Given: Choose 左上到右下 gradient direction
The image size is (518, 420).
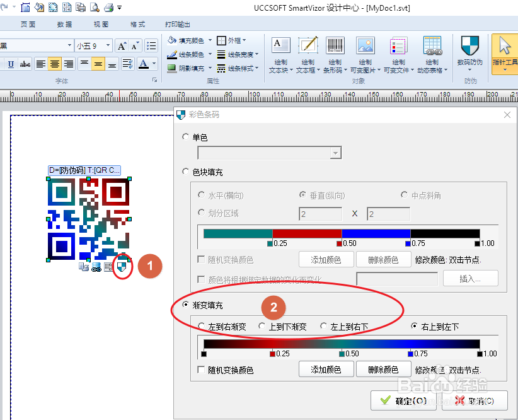Looking at the screenshot, I should 323,327.
